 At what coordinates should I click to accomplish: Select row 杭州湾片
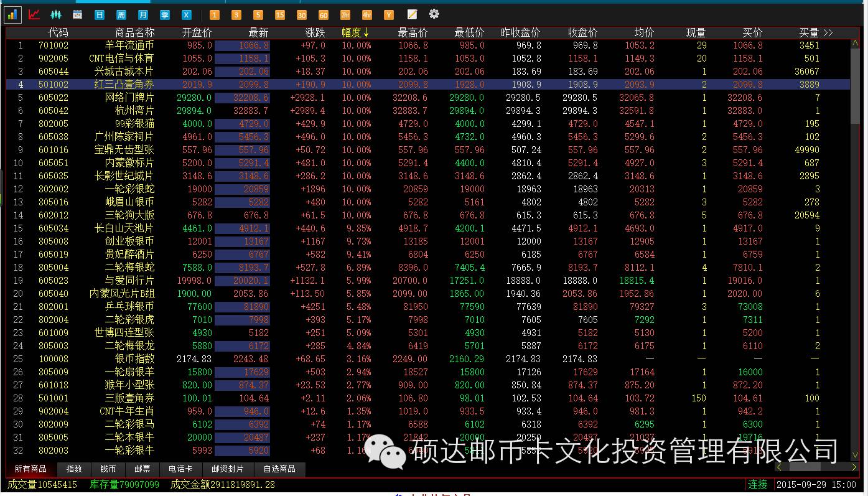428,111
